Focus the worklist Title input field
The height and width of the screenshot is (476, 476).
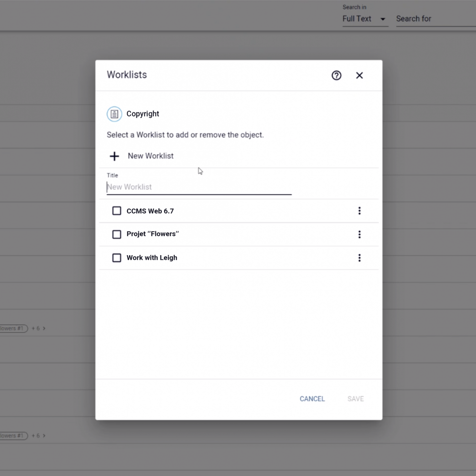199,187
